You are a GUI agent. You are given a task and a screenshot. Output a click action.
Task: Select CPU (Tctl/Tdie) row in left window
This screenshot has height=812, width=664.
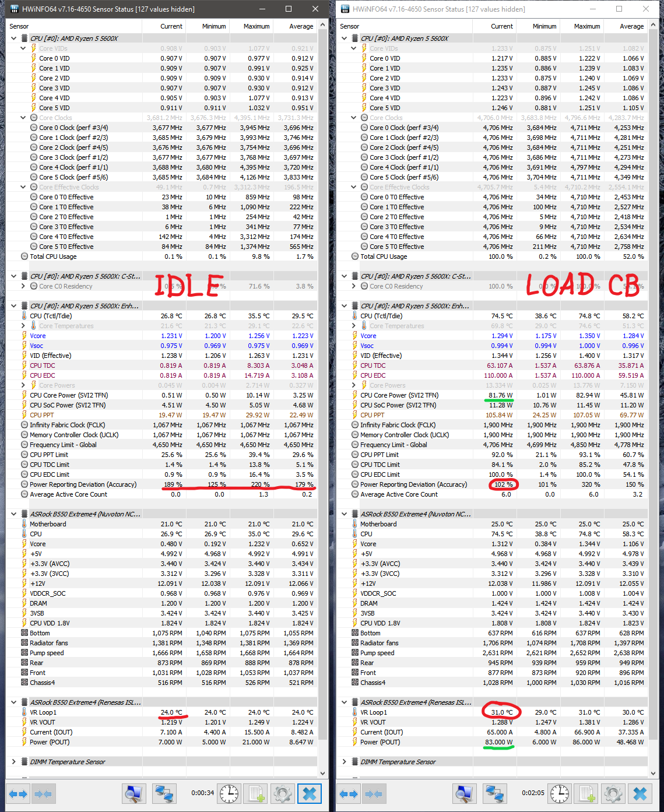click(x=162, y=316)
